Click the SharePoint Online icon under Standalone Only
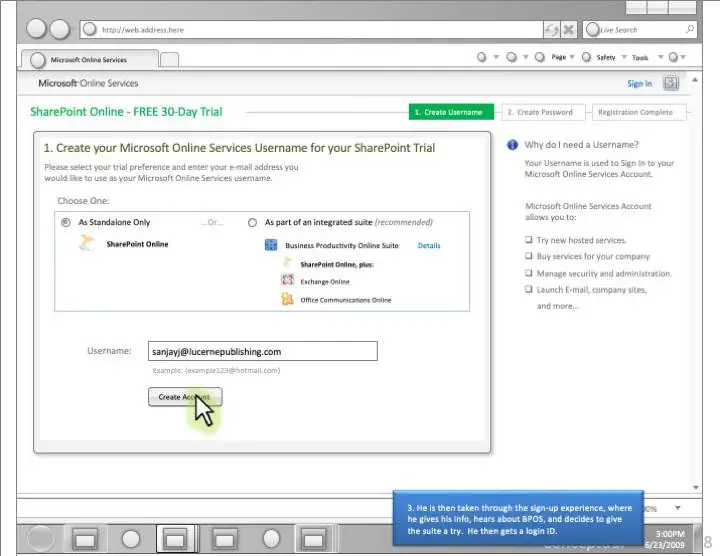Screen dimensions: 720x556 tap(86, 242)
